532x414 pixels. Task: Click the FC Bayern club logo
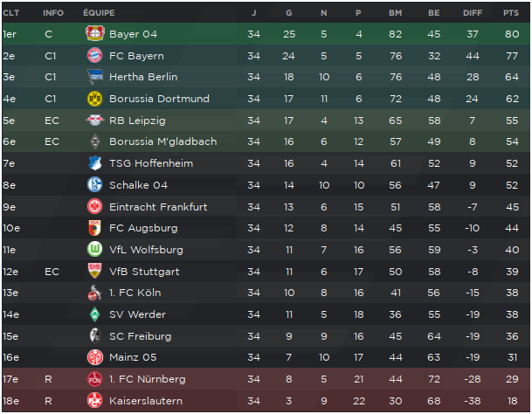(94, 55)
